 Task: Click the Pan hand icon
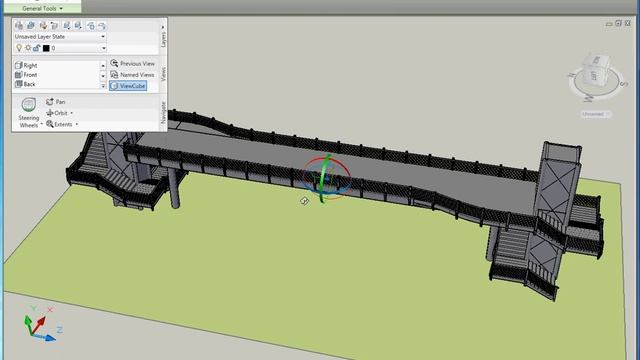click(50, 102)
